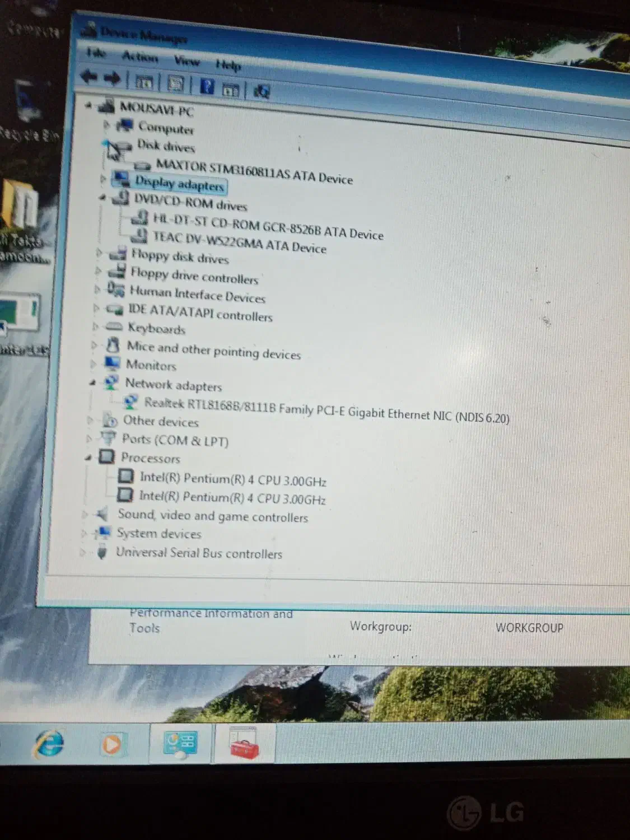Open the Help menu
This screenshot has width=630, height=840.
pyautogui.click(x=228, y=65)
